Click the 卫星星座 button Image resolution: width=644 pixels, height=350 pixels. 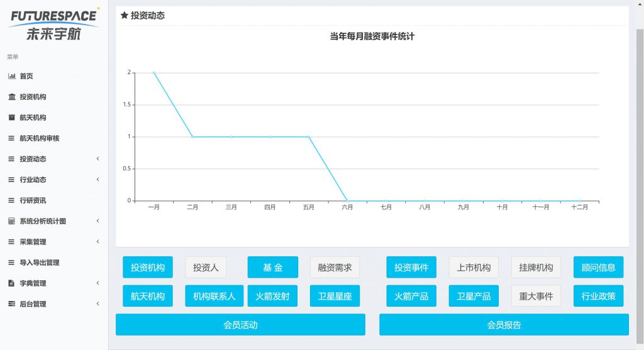335,296
